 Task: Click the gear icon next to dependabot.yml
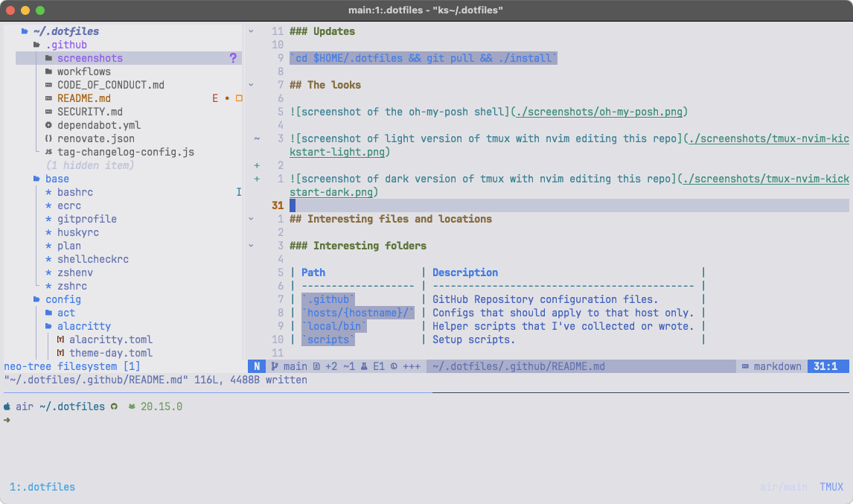pyautogui.click(x=48, y=125)
